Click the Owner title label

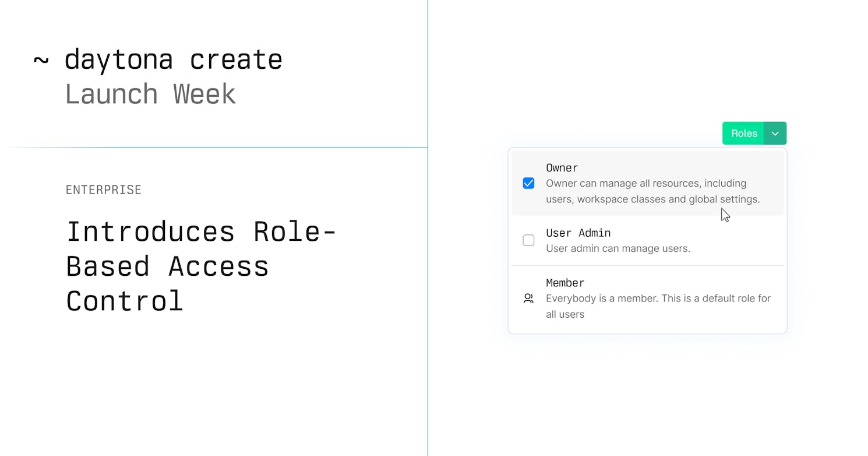562,168
